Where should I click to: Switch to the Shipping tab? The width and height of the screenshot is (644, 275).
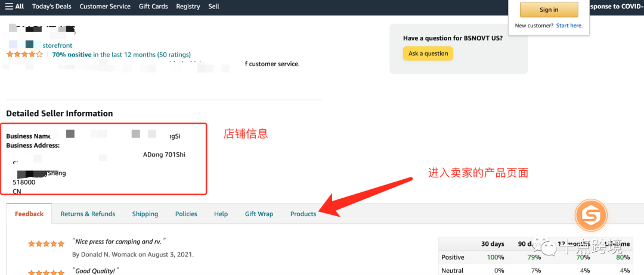(x=145, y=214)
